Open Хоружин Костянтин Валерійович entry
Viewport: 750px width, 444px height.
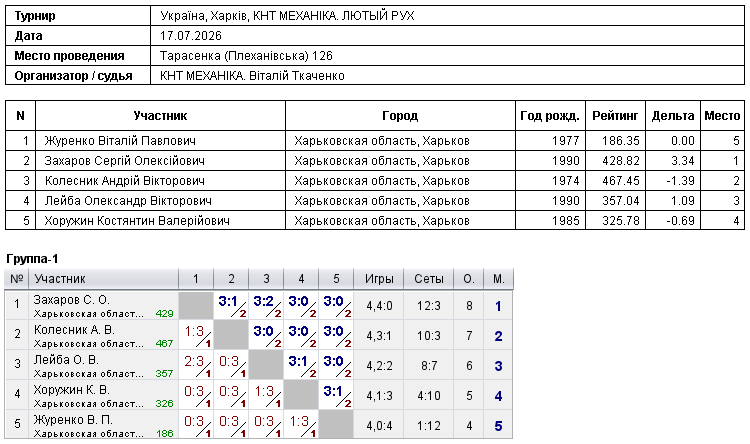tap(137, 221)
